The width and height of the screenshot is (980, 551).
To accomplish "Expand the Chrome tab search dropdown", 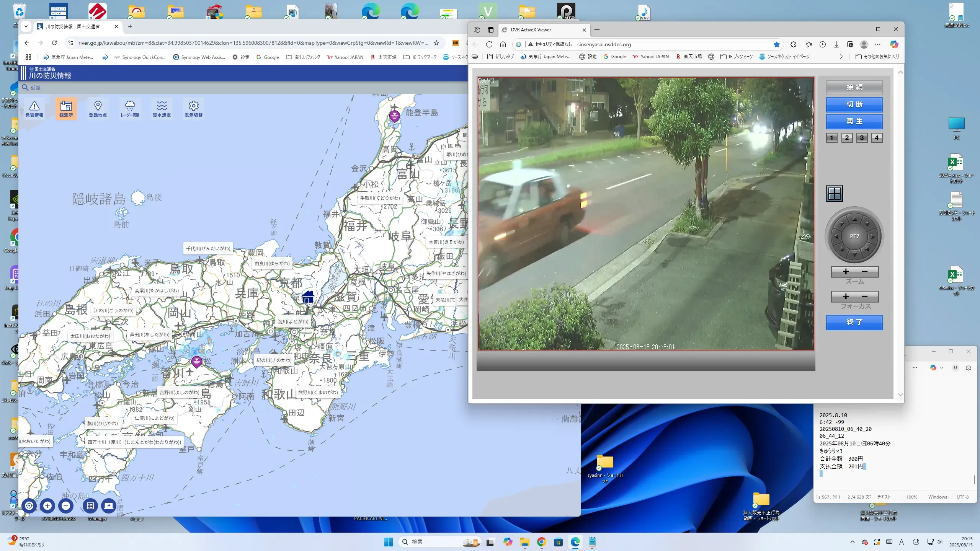I will coord(26,26).
